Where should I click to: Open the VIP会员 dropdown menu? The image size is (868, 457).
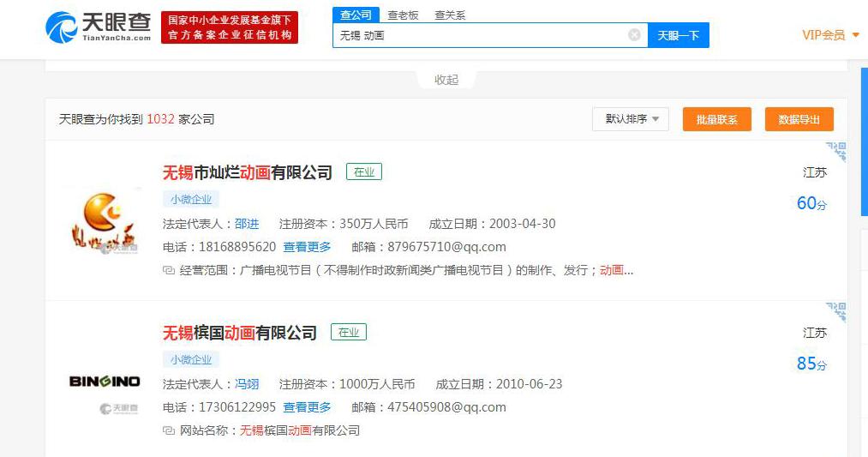click(830, 35)
